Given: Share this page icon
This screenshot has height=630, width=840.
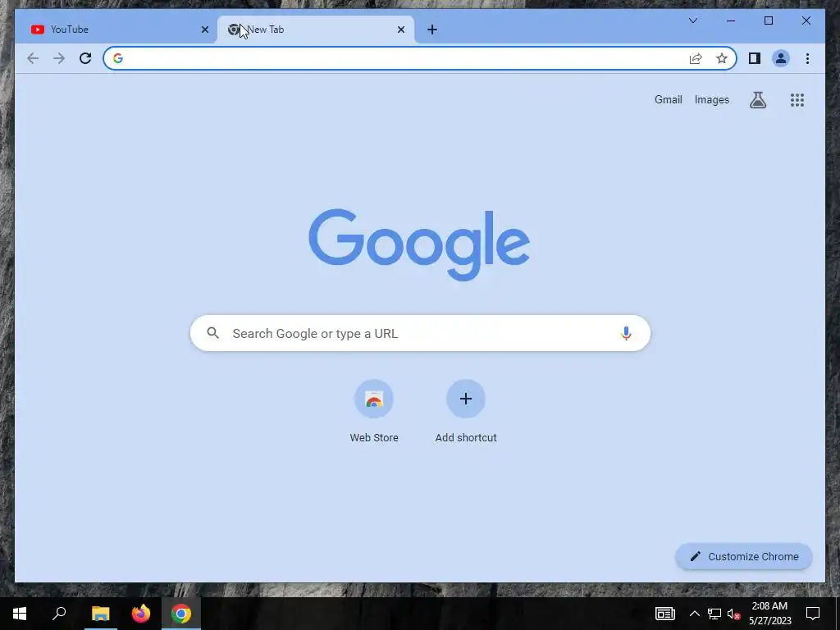Looking at the screenshot, I should click(x=696, y=58).
